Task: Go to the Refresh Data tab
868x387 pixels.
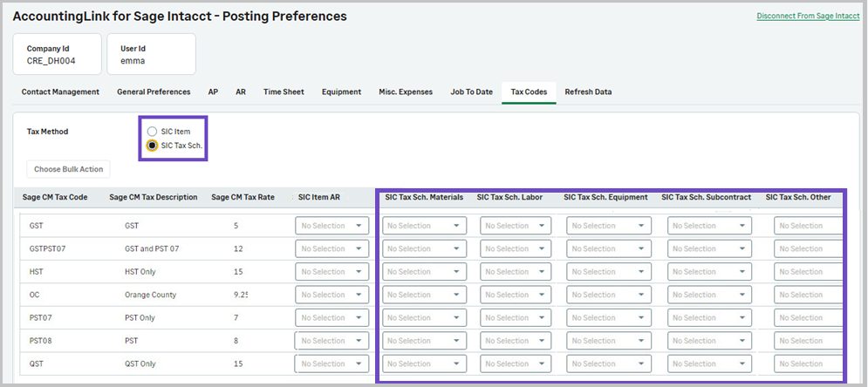Action: [588, 92]
